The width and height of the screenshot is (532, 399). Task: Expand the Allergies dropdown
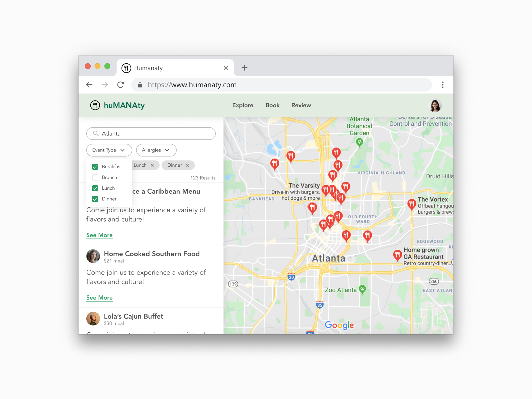click(156, 150)
